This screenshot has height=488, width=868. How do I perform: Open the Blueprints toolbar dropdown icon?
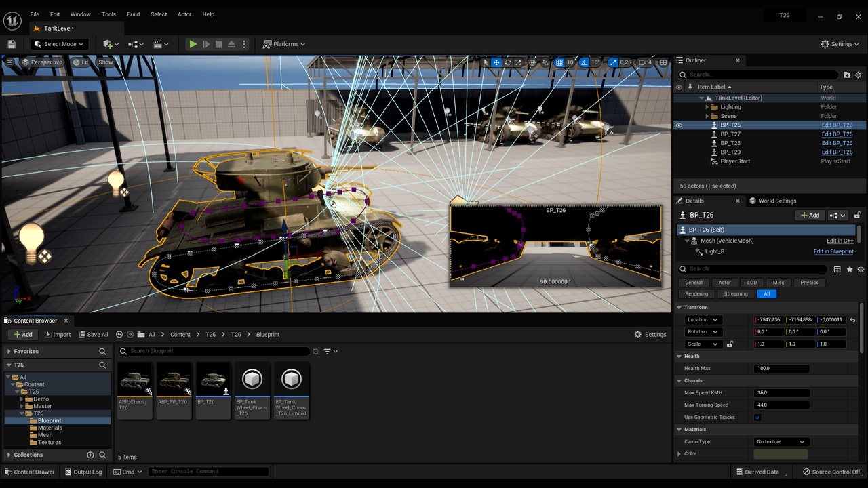pos(136,44)
